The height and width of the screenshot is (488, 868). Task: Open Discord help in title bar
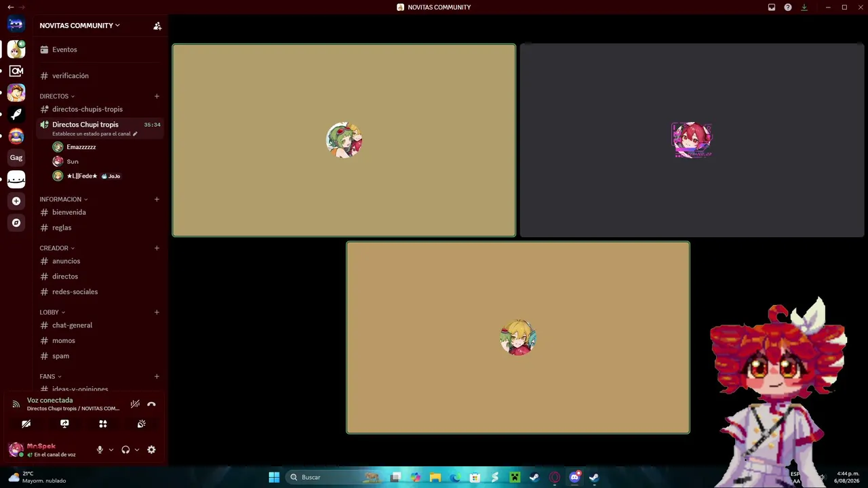coord(788,7)
